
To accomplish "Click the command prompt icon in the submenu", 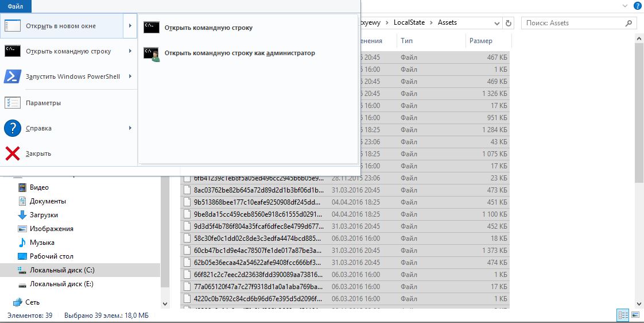I will pyautogui.click(x=152, y=28).
